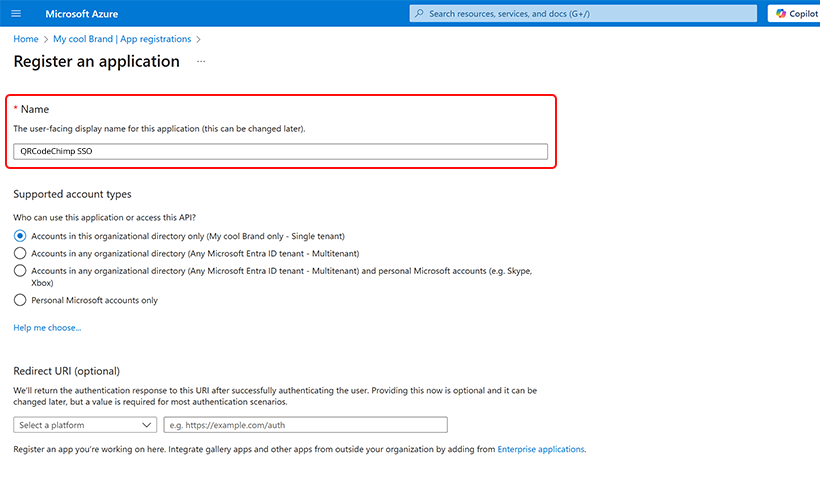Click the Redirect URI input field
820x480 pixels.
[305, 425]
